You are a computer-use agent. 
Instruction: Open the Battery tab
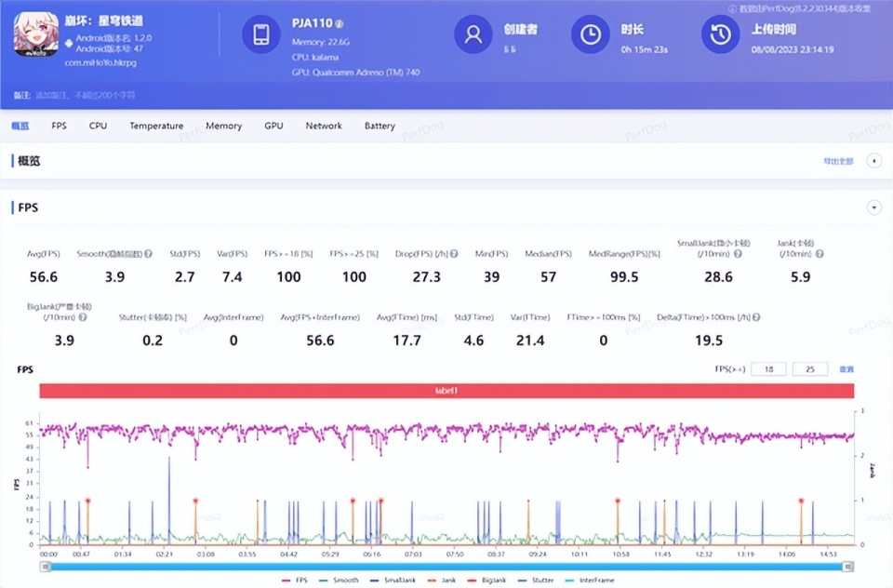point(380,126)
